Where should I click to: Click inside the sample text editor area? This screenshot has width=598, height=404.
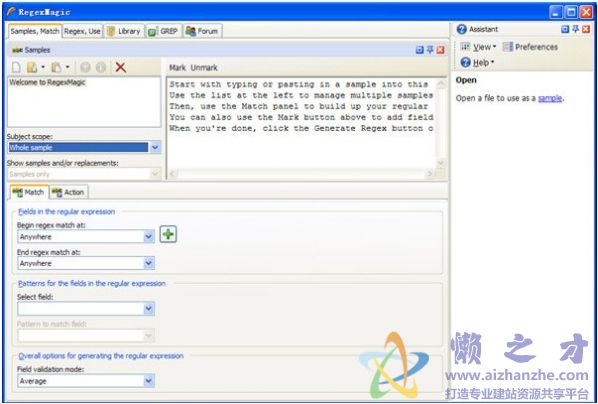click(x=301, y=123)
